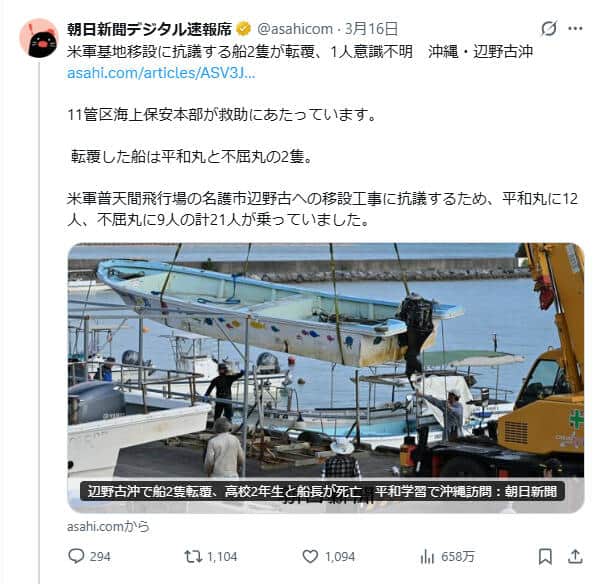The image size is (600, 584).
Task: Open the Asahi Shimbun profile avatar
Action: pos(39,38)
